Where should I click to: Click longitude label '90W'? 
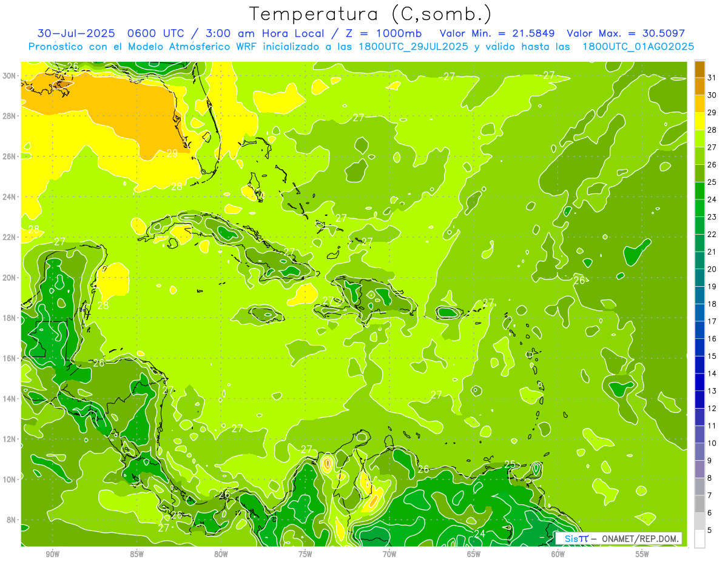(52, 554)
